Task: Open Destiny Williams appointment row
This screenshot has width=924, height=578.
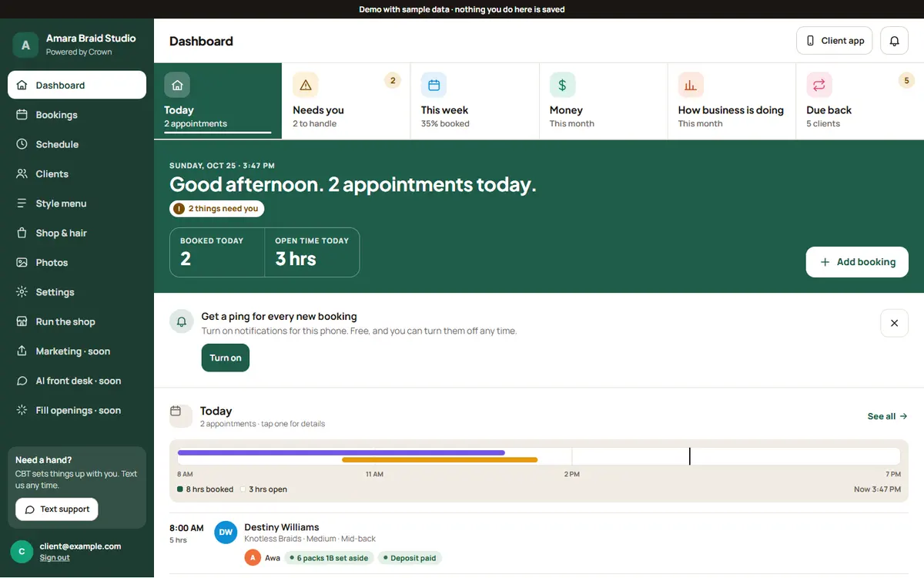Action: click(x=539, y=543)
